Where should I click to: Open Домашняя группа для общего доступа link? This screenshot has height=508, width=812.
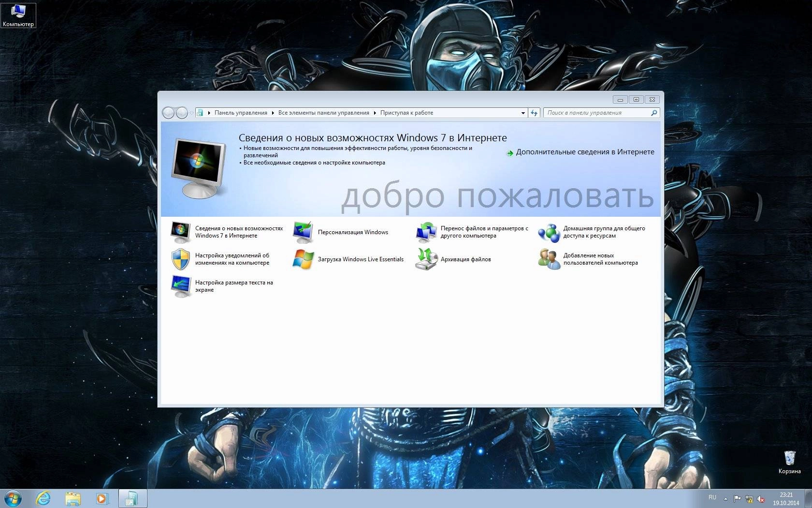coord(604,232)
